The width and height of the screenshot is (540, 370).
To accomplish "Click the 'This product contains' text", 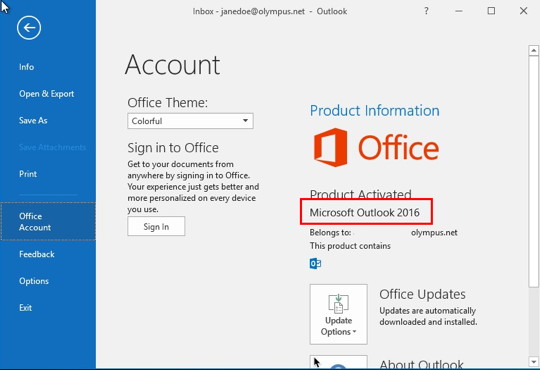I will click(x=350, y=246).
